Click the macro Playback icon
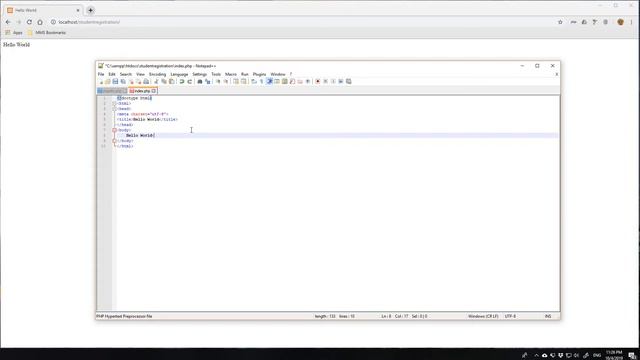 click(333, 82)
